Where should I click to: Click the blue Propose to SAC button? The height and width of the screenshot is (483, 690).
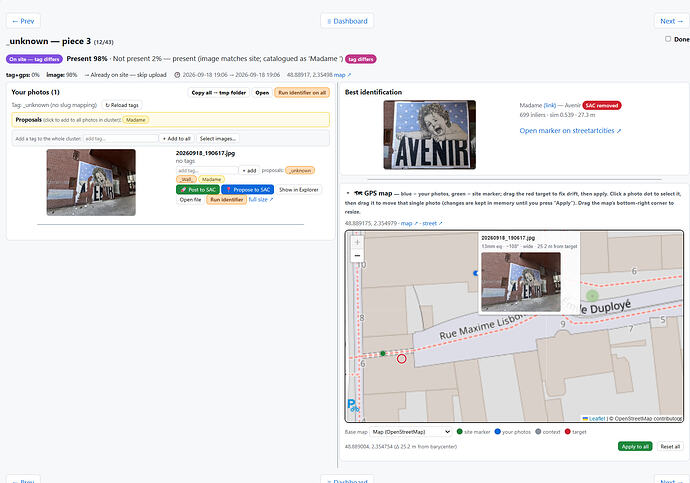(248, 190)
